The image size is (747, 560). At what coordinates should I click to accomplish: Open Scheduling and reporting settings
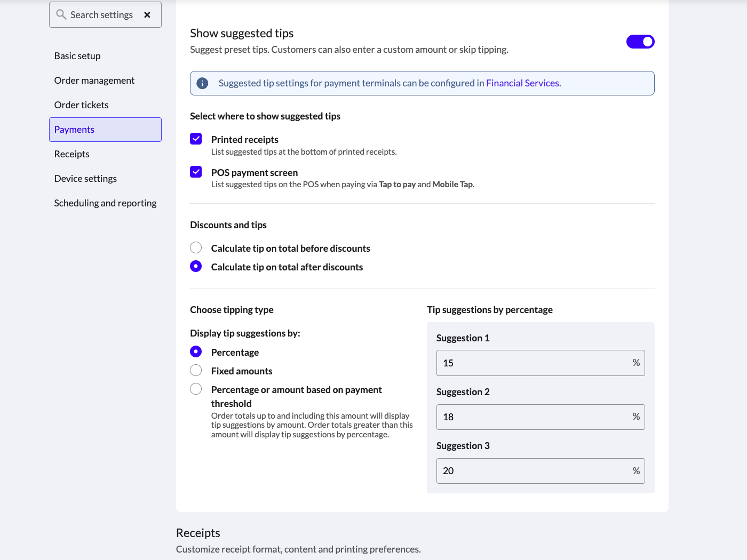105,203
